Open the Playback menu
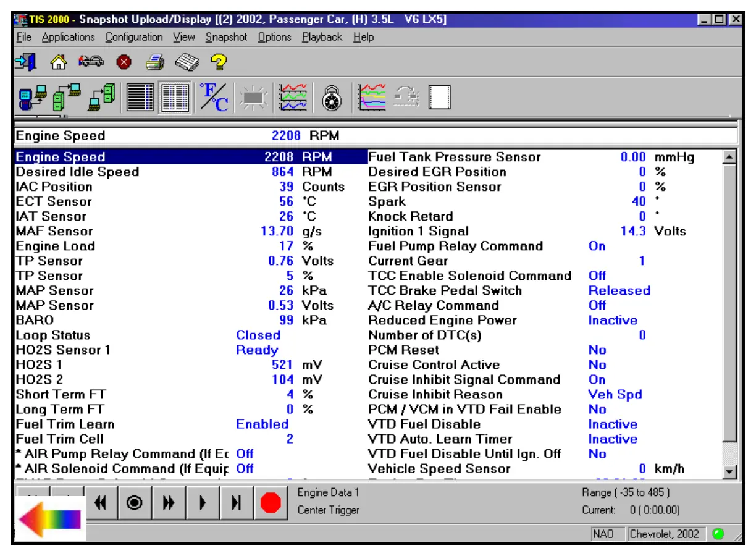The width and height of the screenshot is (756, 556). tap(322, 37)
